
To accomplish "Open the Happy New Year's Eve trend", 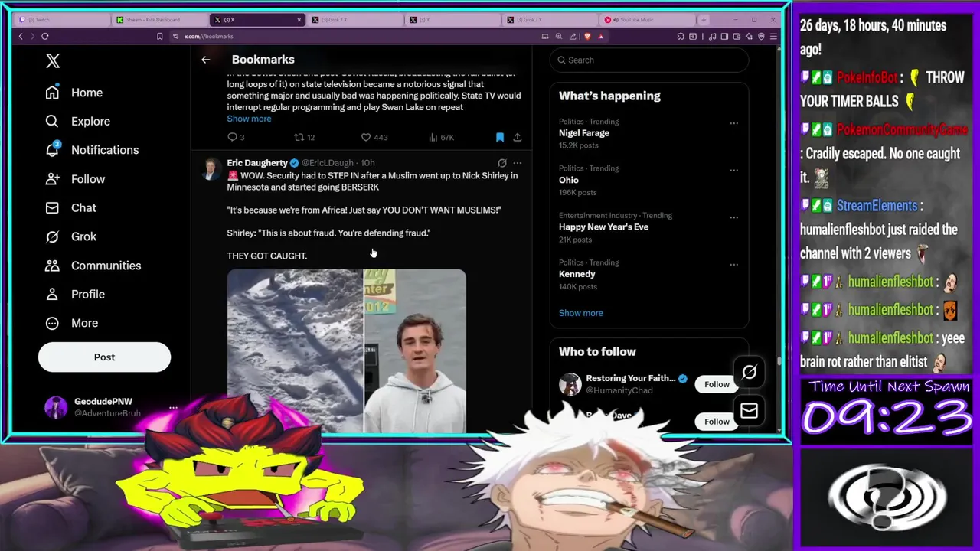I will (x=603, y=227).
